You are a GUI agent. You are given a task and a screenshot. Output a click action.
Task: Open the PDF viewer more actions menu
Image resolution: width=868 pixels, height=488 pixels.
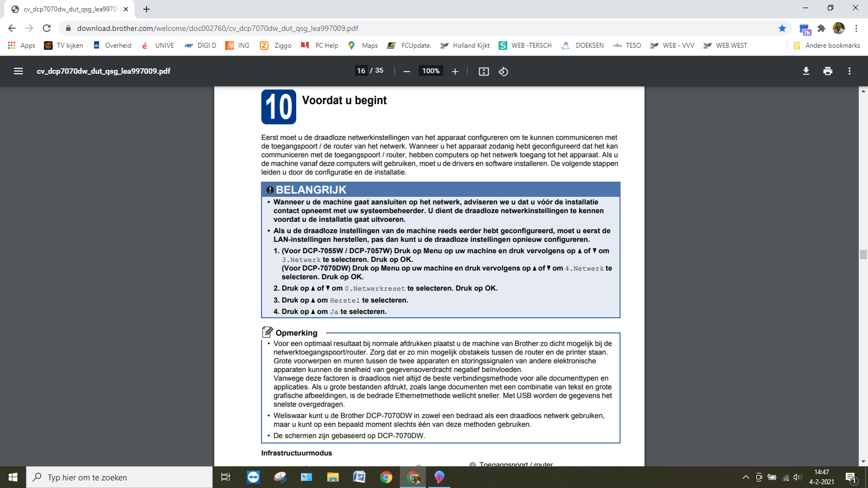[850, 71]
